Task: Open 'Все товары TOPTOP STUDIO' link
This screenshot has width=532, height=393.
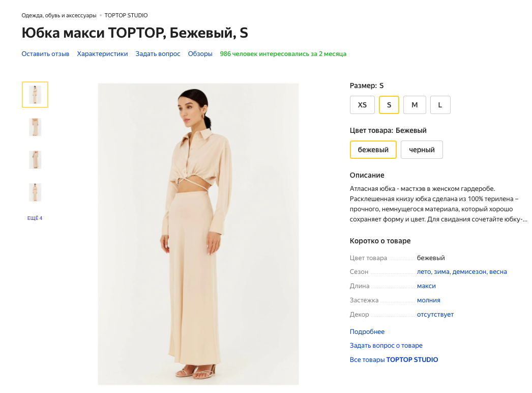Action: (x=394, y=359)
